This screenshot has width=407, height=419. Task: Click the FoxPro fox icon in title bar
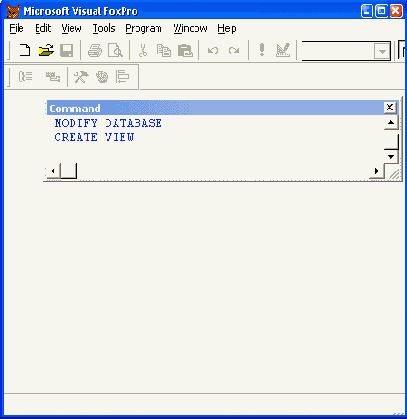point(13,11)
